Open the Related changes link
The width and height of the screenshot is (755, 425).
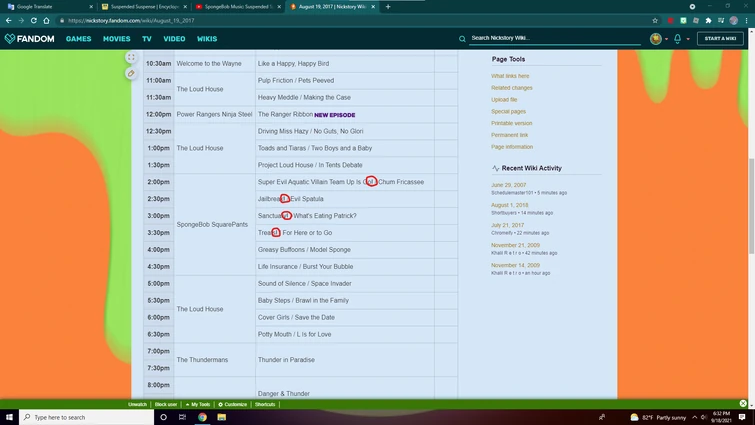coord(511,88)
